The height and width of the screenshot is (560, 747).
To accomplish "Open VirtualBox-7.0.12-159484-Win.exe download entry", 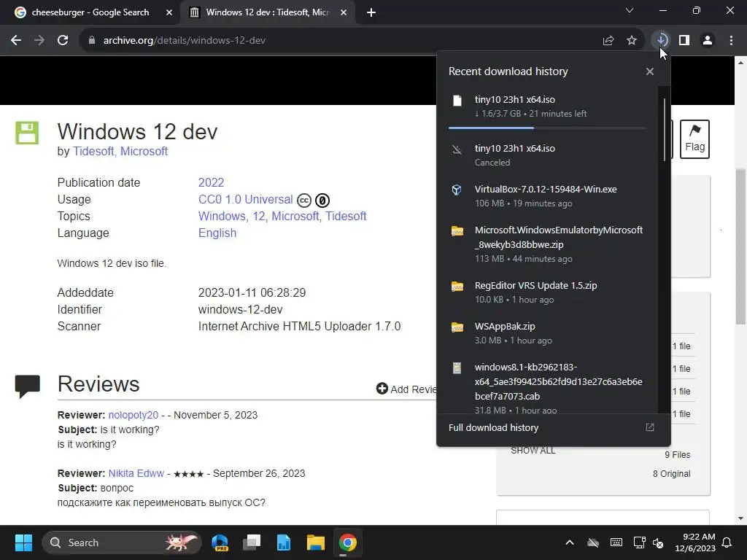I will 547,196.
